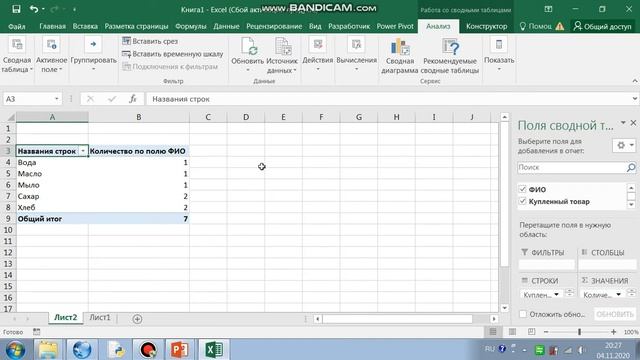Click the zoom in plus button
640x360 pixels.
(613, 332)
